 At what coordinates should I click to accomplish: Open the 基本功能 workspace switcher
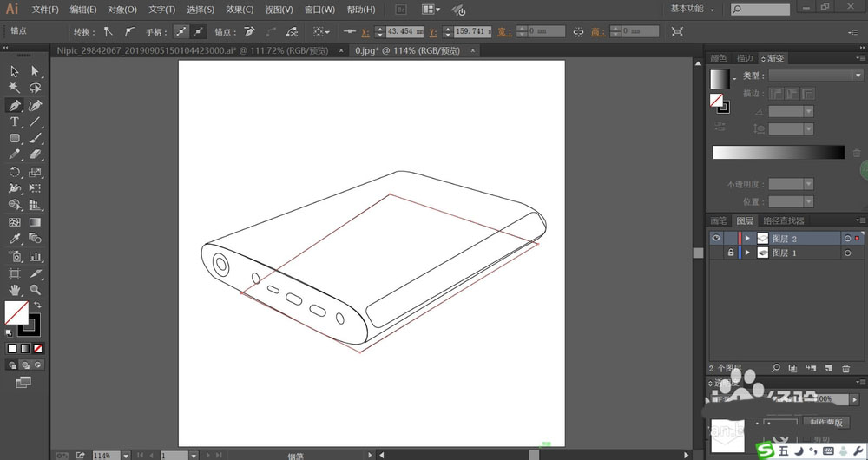coord(693,9)
